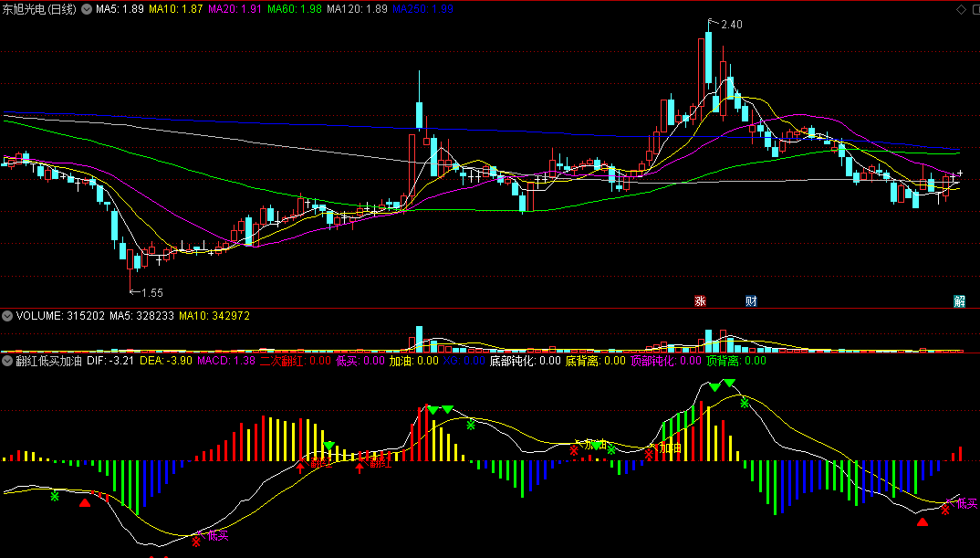
Task: Click the MA20: 1.91 label
Action: pyautogui.click(x=235, y=9)
